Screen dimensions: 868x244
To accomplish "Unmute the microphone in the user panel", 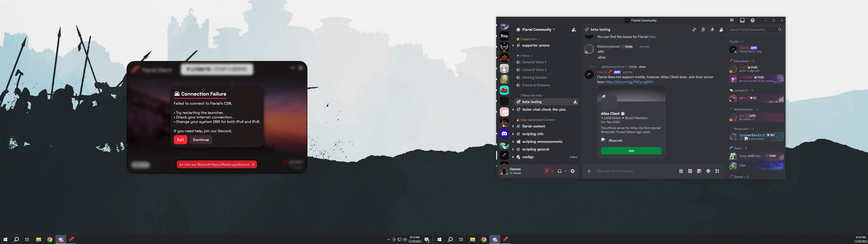I will click(x=547, y=171).
